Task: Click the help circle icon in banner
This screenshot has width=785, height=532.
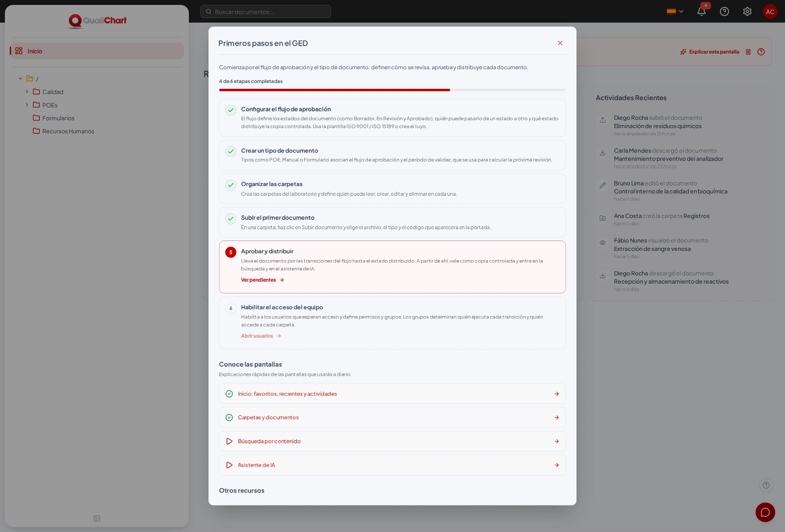Action: pyautogui.click(x=761, y=52)
